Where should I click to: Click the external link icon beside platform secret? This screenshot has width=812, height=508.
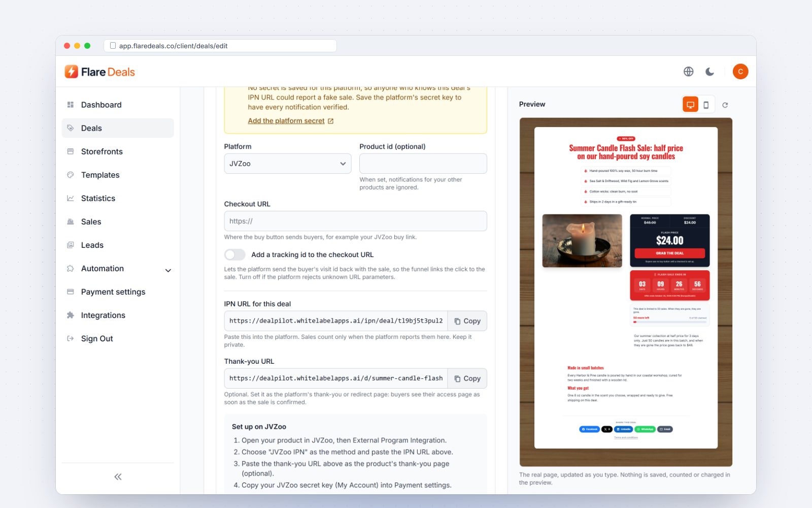pos(331,121)
